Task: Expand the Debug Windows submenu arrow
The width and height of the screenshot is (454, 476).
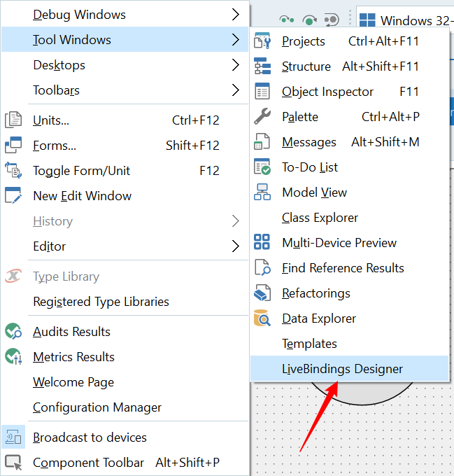Action: pos(236,14)
